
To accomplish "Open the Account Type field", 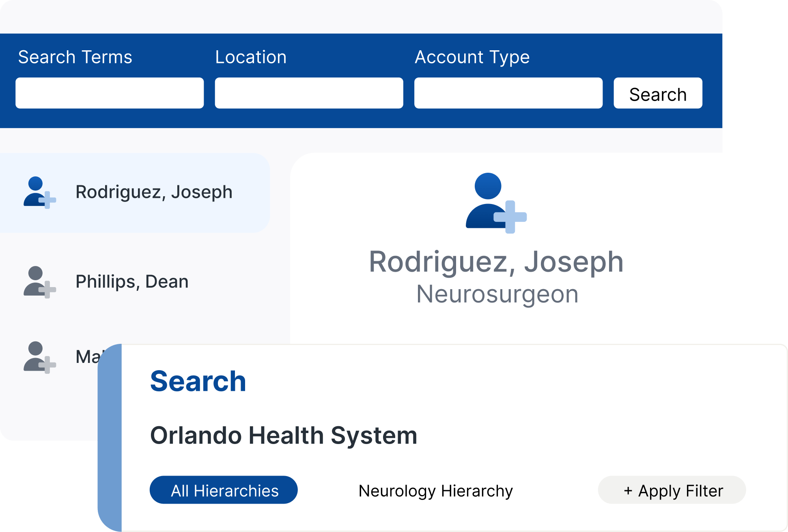I will pos(508,93).
